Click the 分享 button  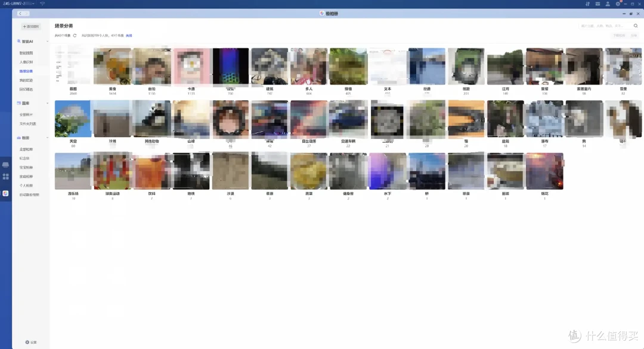click(x=634, y=36)
